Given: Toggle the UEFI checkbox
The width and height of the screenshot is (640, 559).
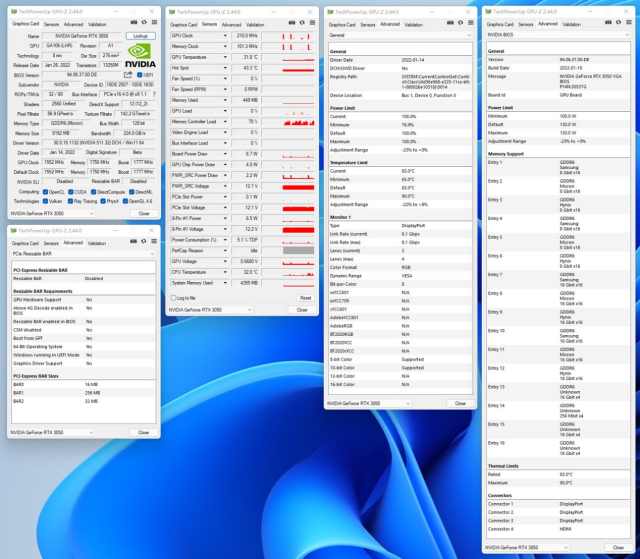Looking at the screenshot, I should [x=140, y=75].
